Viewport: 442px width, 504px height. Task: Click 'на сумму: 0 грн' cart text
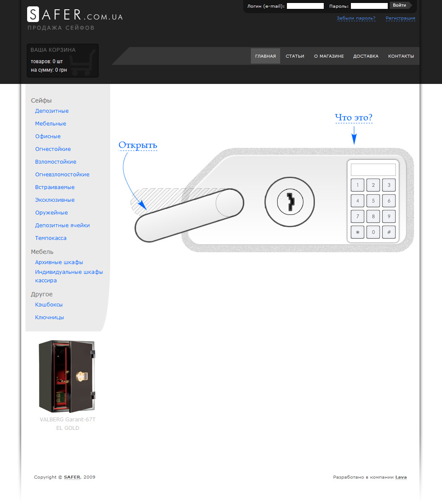point(49,70)
